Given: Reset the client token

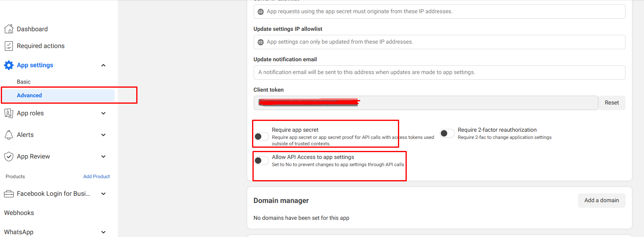Looking at the screenshot, I should pyautogui.click(x=612, y=103).
